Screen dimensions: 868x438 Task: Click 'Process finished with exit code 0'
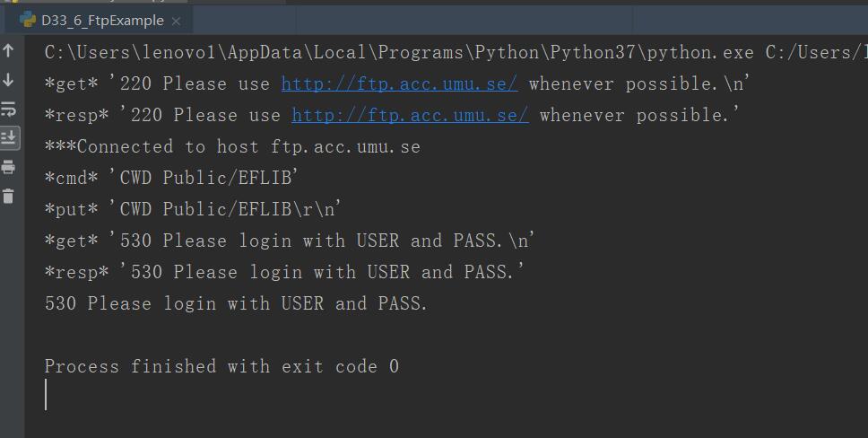click(x=221, y=366)
